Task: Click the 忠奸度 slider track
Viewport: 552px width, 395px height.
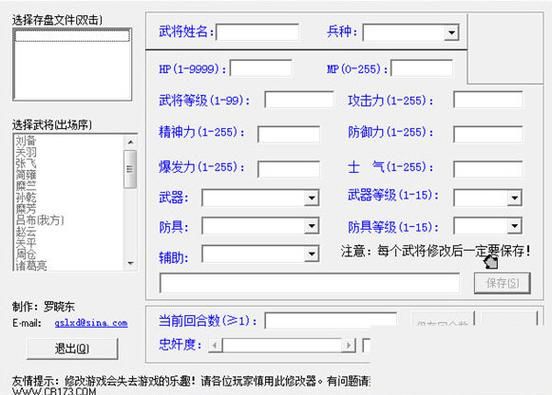Action: (x=282, y=345)
